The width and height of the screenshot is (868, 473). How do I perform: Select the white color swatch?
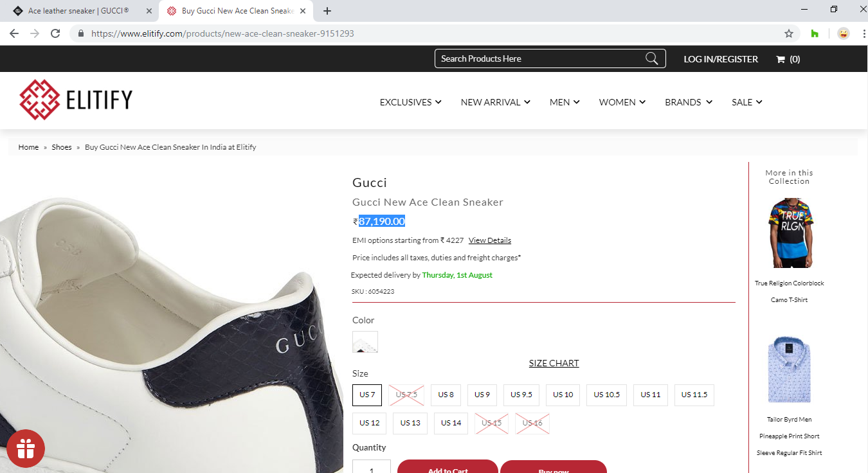[365, 342]
